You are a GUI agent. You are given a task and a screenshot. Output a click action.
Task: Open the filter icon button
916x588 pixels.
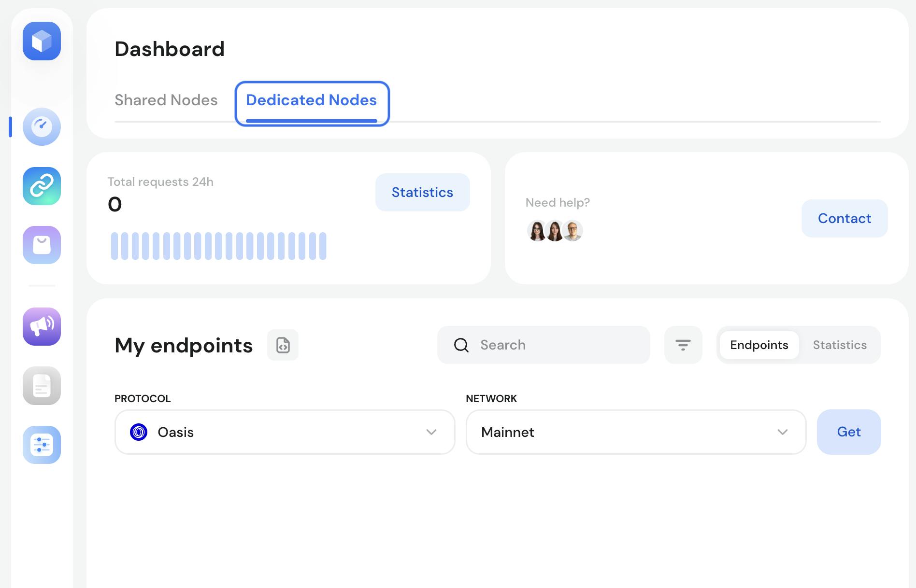tap(683, 345)
